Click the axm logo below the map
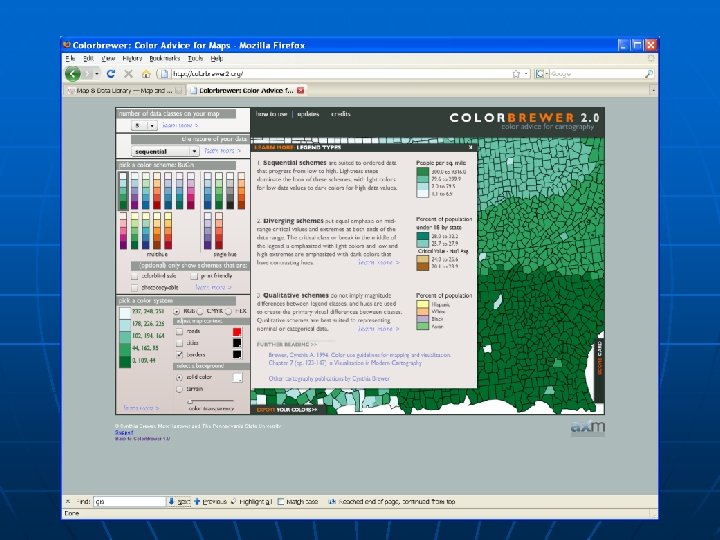720x540 pixels. pyautogui.click(x=588, y=428)
